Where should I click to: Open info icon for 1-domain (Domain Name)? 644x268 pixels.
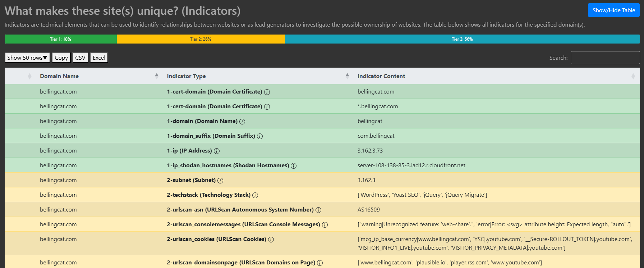pos(242,122)
